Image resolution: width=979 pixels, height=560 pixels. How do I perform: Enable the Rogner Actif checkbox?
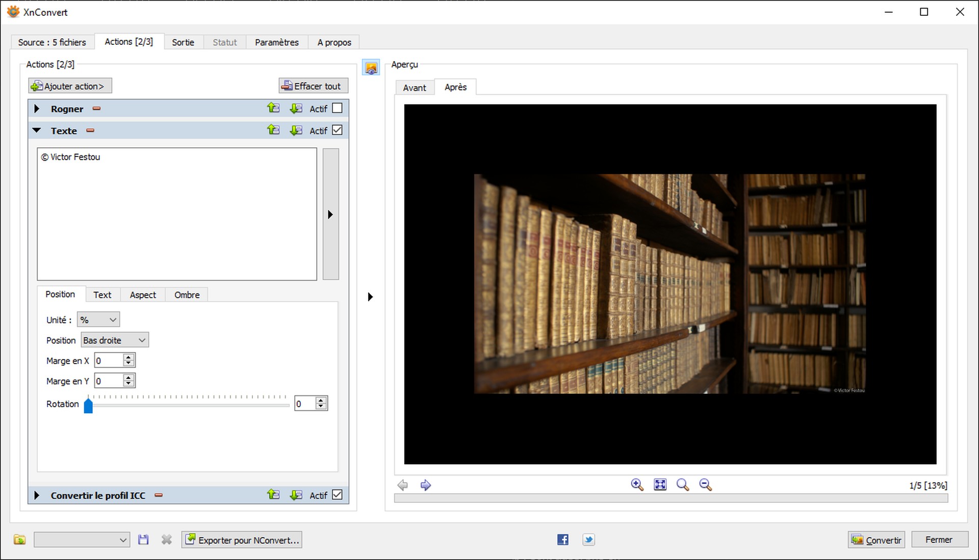coord(337,108)
